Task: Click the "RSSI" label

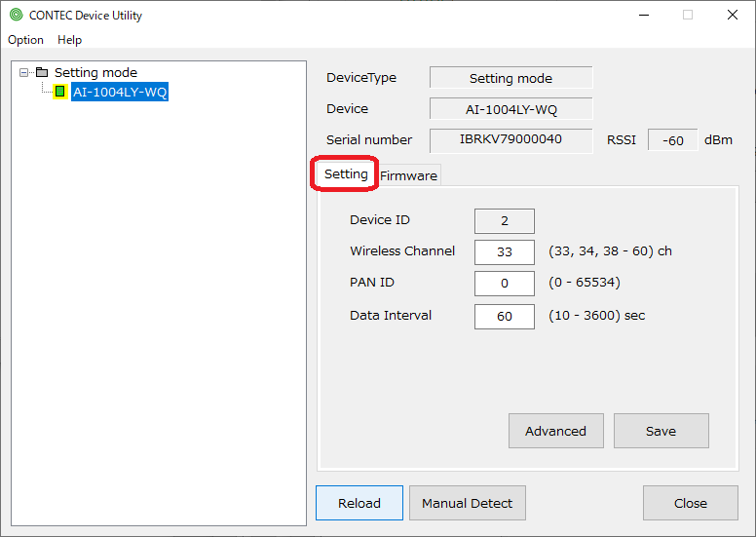Action: click(x=621, y=140)
